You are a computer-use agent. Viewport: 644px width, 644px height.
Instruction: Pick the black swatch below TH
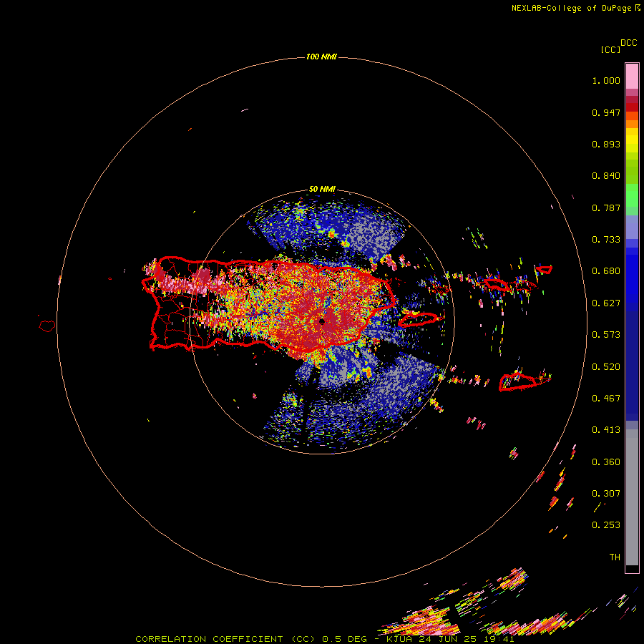pyautogui.click(x=632, y=568)
